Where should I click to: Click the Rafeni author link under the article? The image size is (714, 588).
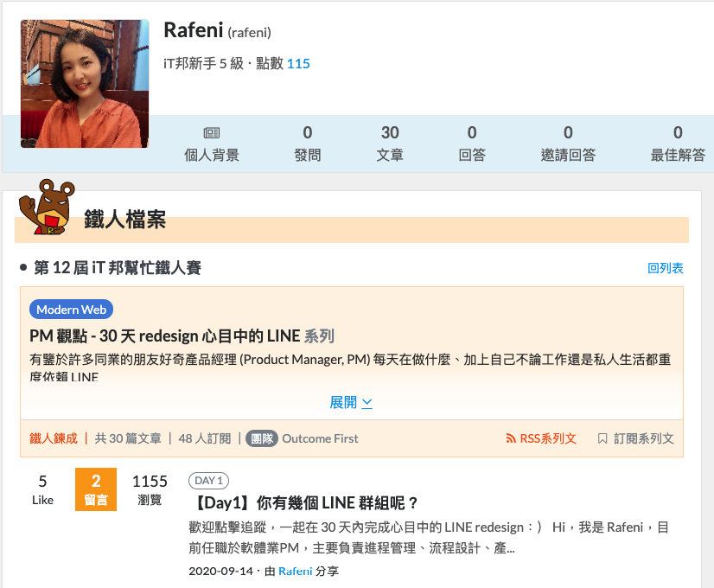[295, 572]
